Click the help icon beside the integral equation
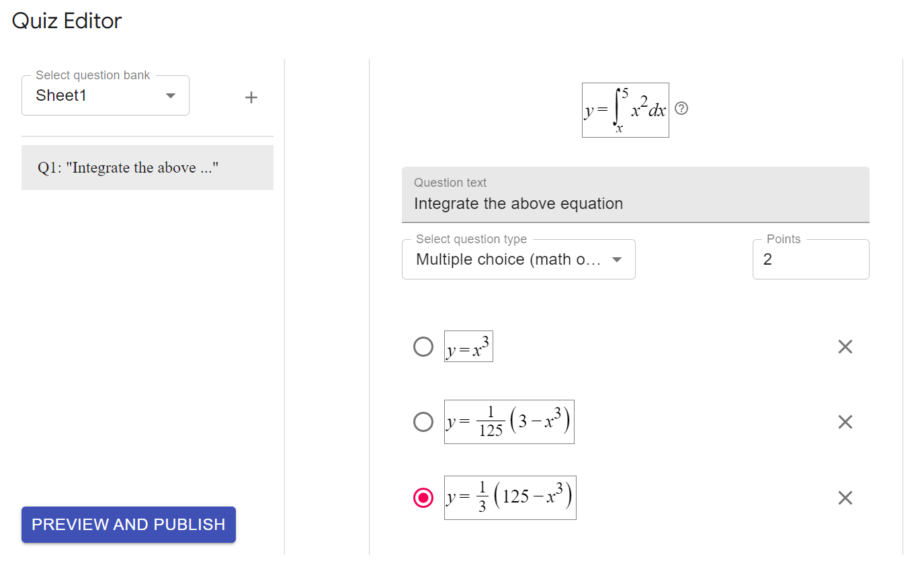Viewport: 924px width, 569px height. click(681, 109)
